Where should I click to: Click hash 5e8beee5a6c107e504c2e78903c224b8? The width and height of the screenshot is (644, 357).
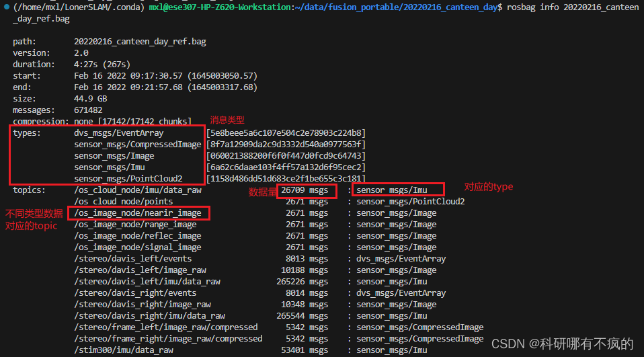[x=286, y=133]
